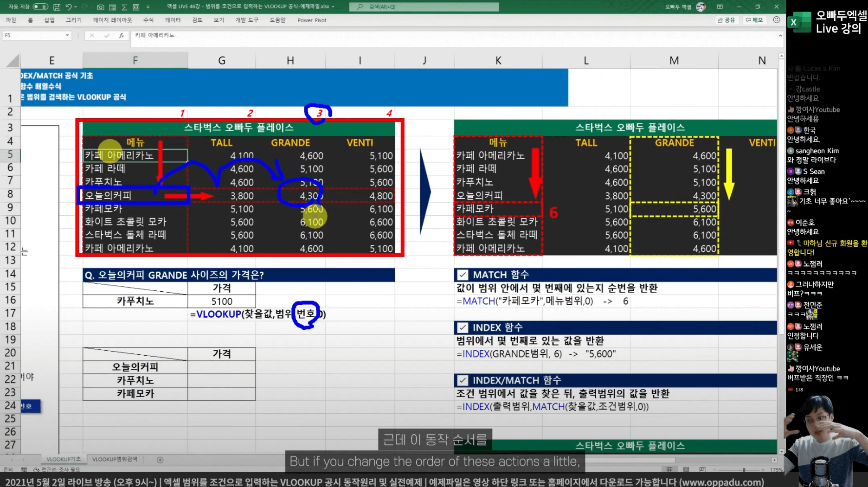Click the 공유 (Share) button
Screen dimensions: 868x487
coord(727,20)
